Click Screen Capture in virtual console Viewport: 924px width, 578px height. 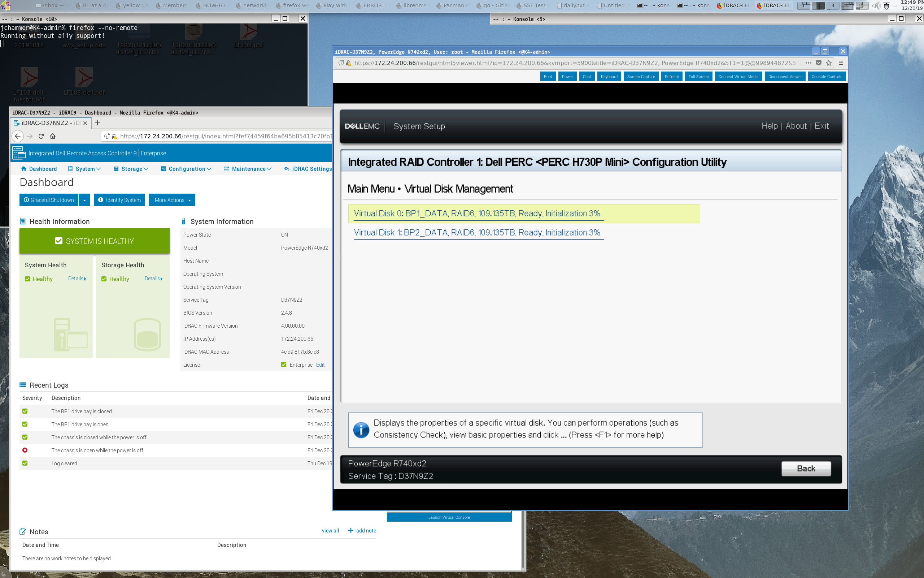coord(641,77)
